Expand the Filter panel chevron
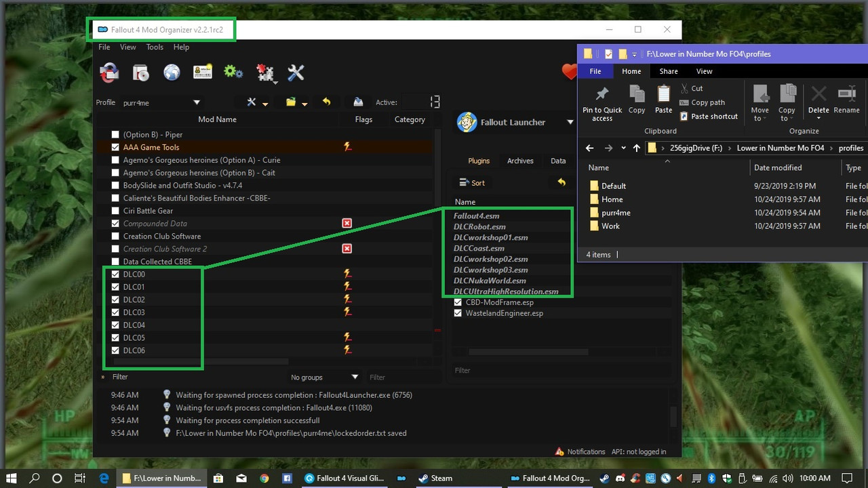 coord(103,377)
